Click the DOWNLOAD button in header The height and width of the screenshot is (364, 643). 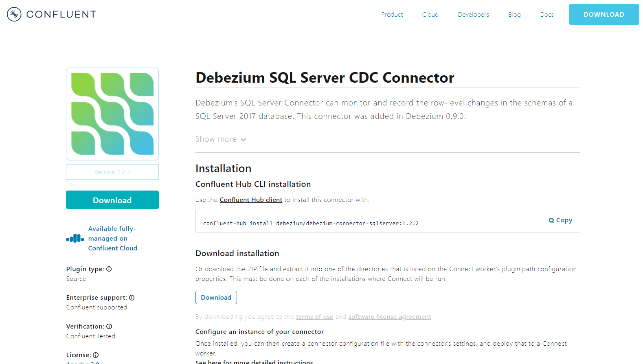point(604,14)
